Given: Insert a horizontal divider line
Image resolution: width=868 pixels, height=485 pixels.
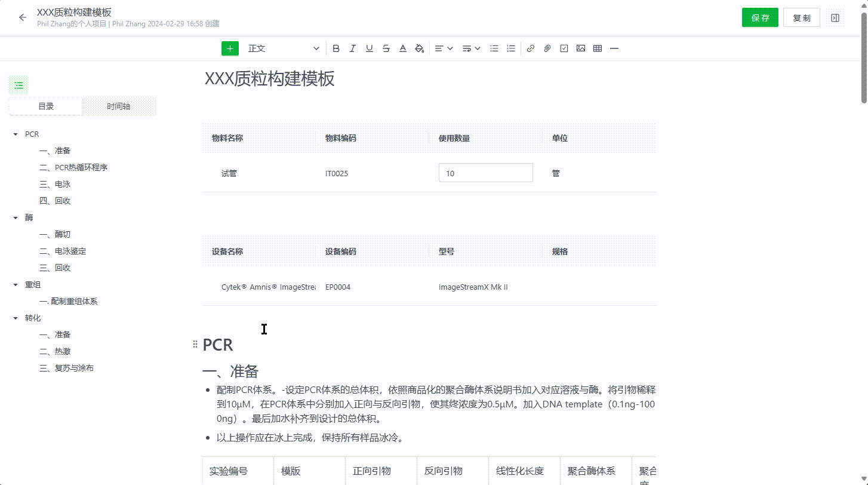Looking at the screenshot, I should pyautogui.click(x=614, y=48).
